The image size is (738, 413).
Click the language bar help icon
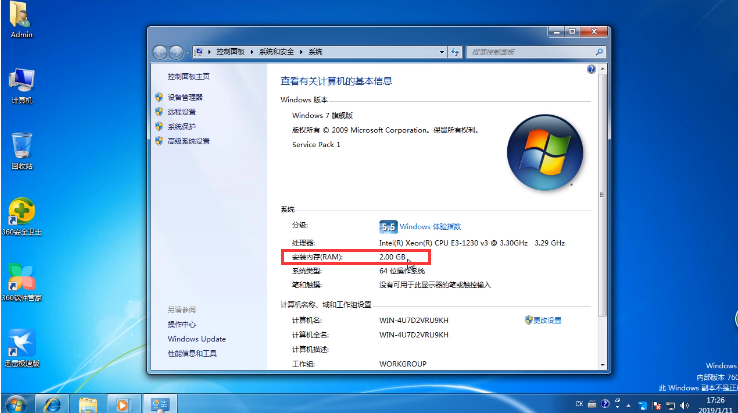[605, 404]
